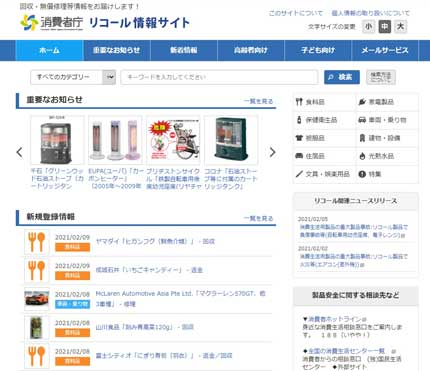The height and width of the screenshot is (371, 430).
Task: Click 車両・乗り物 tag on McLaren entry
Action: [x=72, y=304]
